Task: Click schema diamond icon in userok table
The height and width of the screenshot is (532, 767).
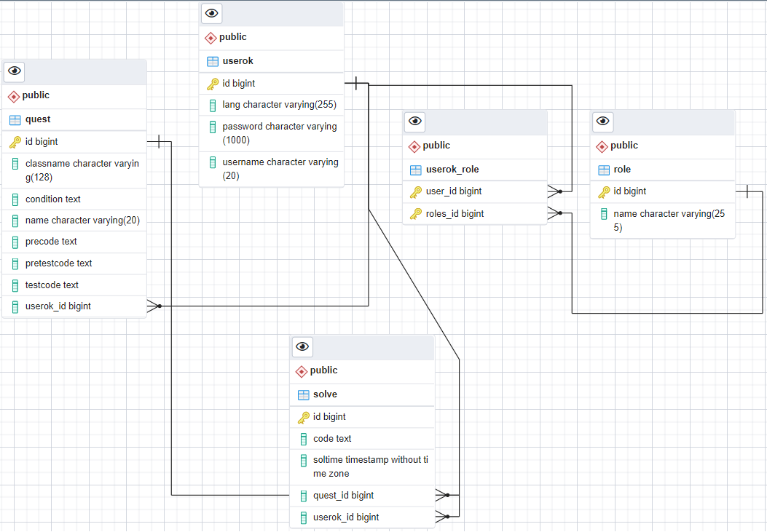Action: (211, 38)
